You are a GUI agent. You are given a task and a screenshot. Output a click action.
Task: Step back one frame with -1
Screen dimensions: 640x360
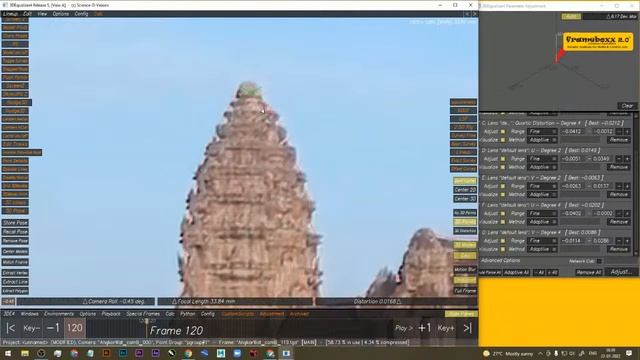click(x=53, y=328)
